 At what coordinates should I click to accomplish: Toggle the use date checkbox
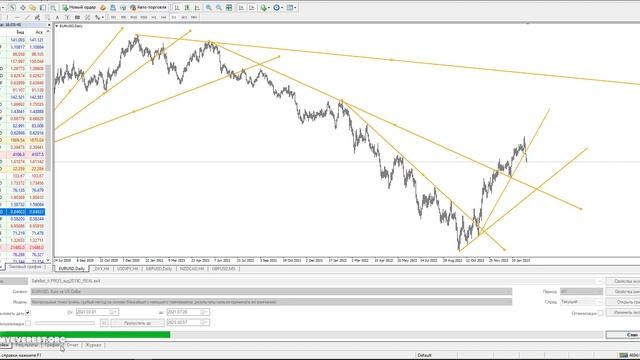(x=28, y=313)
